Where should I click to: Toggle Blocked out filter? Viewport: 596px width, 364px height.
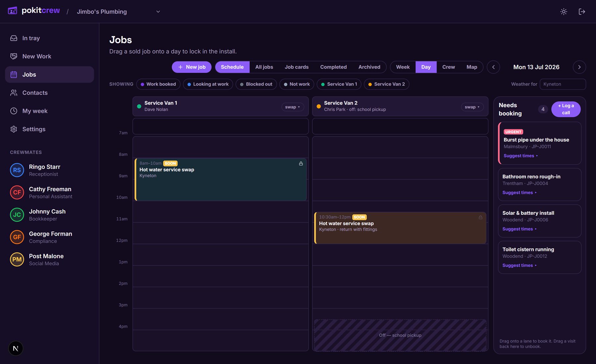256,84
